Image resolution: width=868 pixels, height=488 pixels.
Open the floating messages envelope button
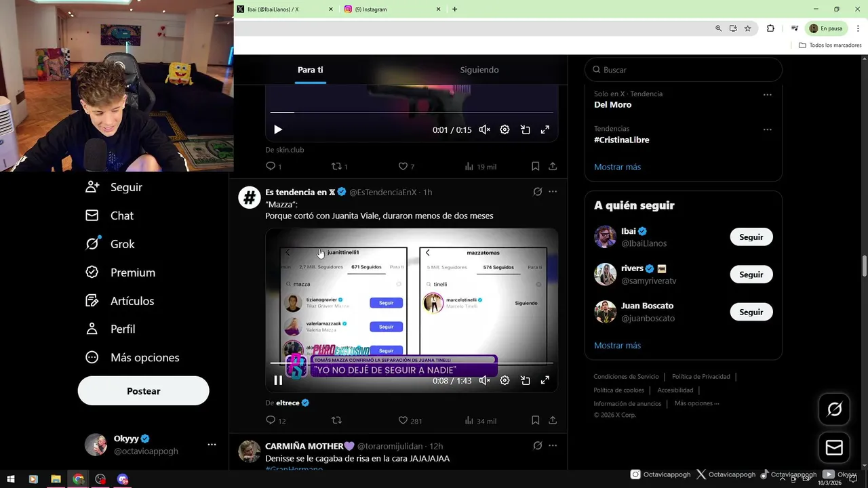click(x=834, y=447)
